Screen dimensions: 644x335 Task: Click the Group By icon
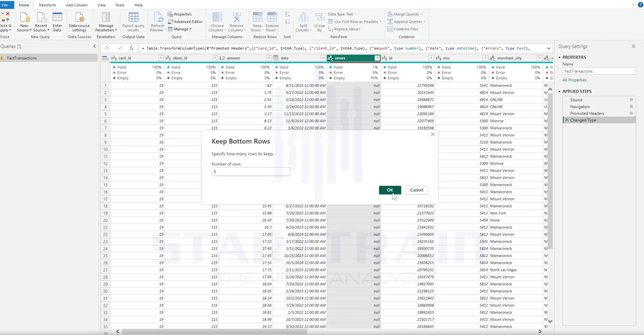point(319,17)
